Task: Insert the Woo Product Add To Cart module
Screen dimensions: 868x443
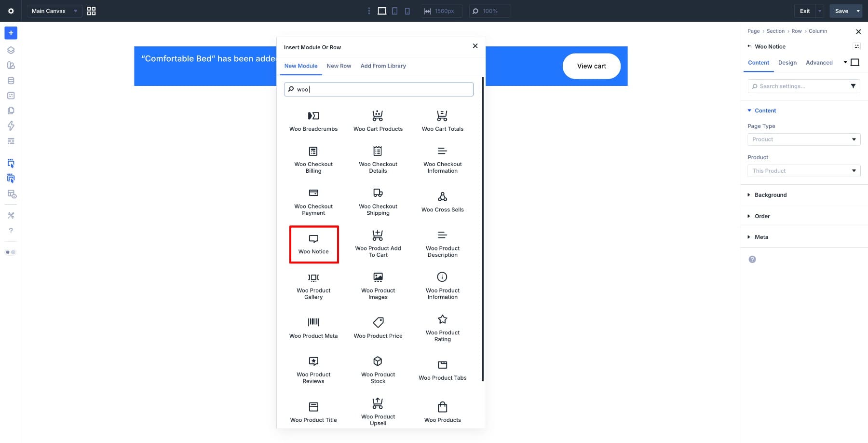Action: point(378,244)
